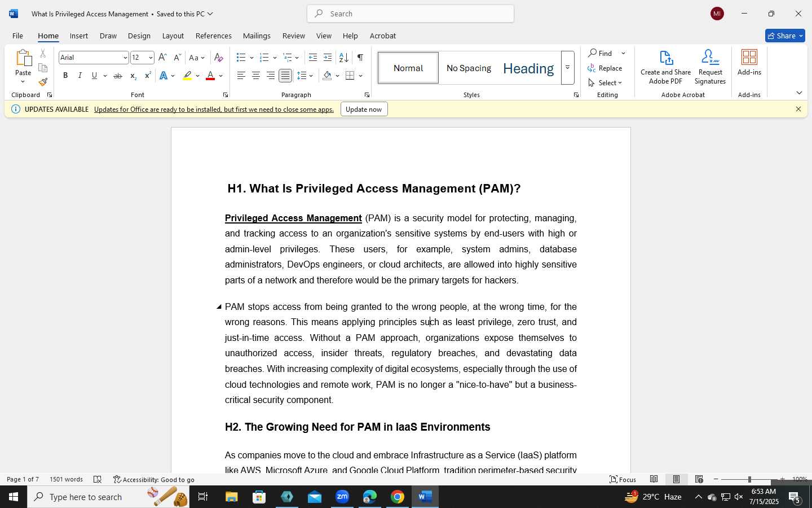The image size is (812, 508).
Task: Apply strikethrough formatting
Action: click(118, 76)
